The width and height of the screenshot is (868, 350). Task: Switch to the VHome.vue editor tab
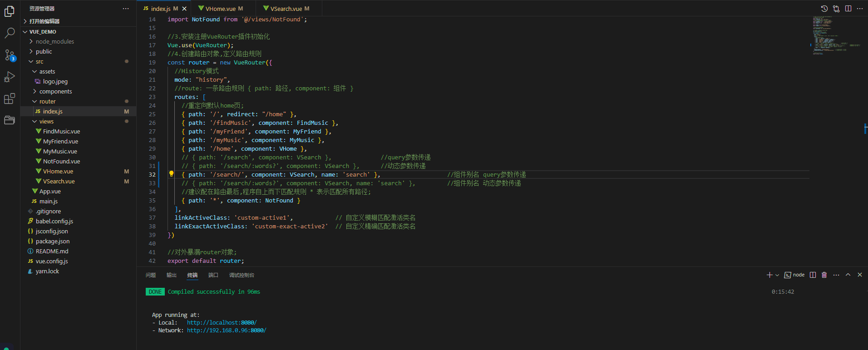[x=223, y=9]
